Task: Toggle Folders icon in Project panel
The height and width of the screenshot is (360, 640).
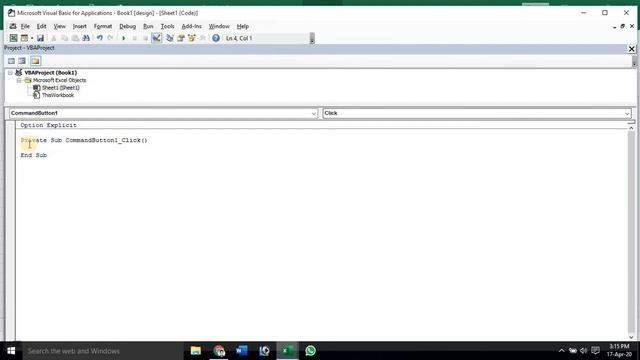Action: click(x=36, y=61)
